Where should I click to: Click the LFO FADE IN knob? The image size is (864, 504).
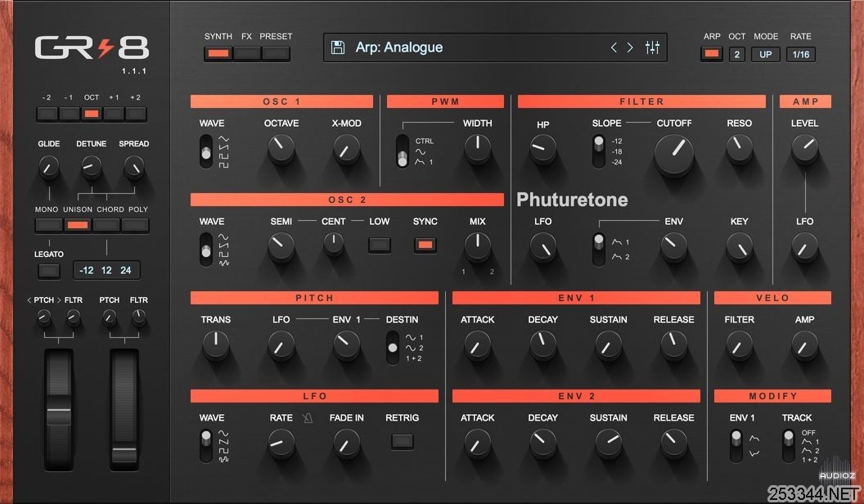(347, 443)
